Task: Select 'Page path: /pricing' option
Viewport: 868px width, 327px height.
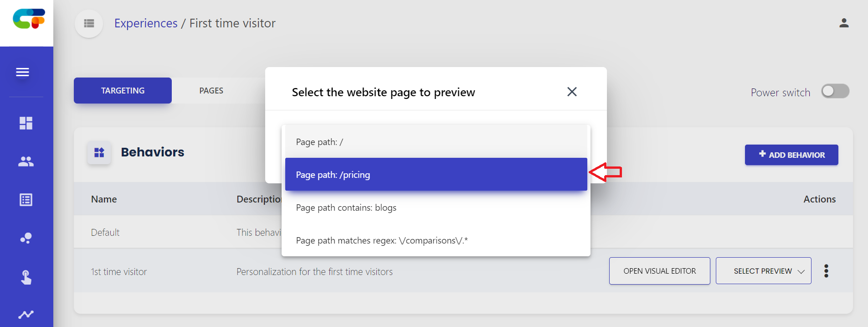Action: click(436, 174)
